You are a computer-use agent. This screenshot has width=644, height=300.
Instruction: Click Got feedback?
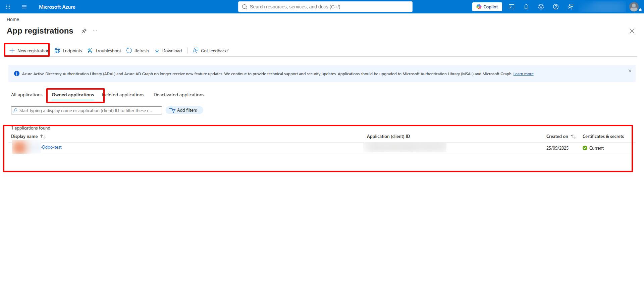click(x=211, y=51)
